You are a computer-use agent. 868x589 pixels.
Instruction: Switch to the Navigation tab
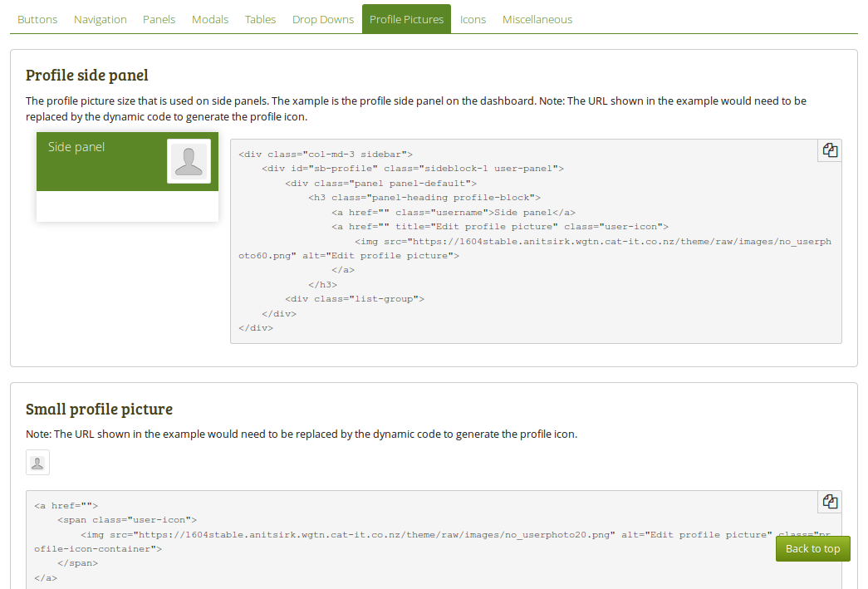coord(100,19)
